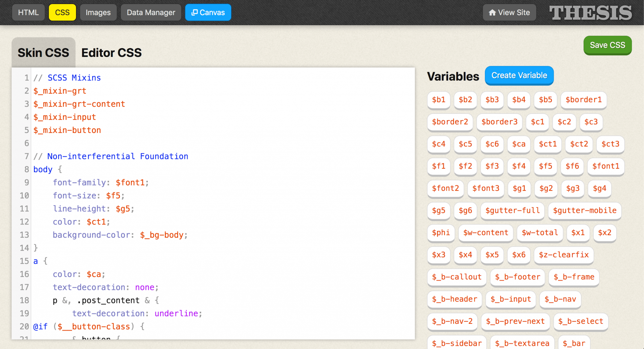Click the $z-clearfix variable

pyautogui.click(x=564, y=255)
